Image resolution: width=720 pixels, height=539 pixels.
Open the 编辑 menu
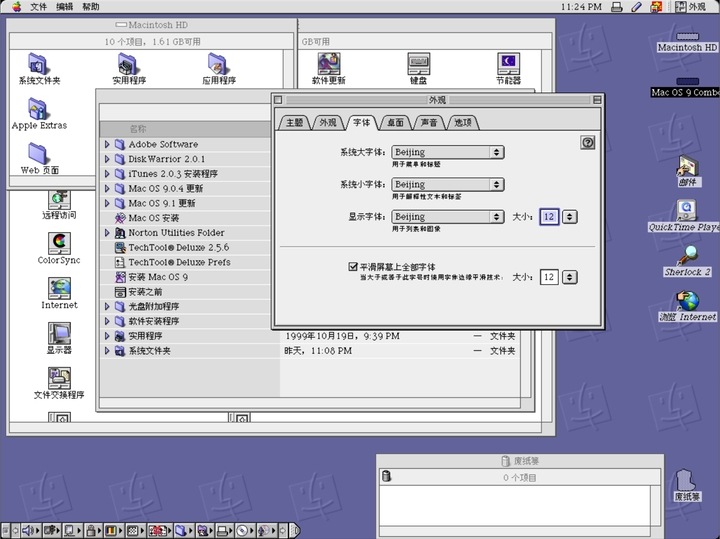coord(65,6)
